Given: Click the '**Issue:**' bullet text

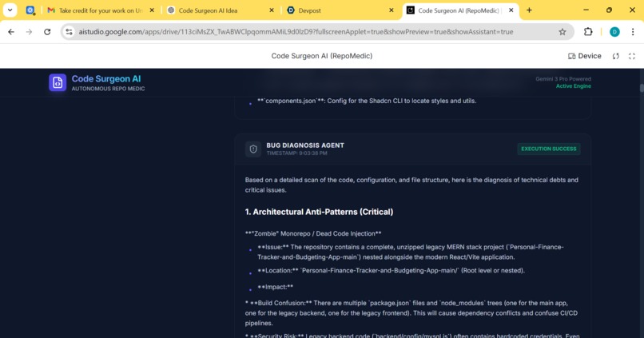Looking at the screenshot, I should 411,252.
